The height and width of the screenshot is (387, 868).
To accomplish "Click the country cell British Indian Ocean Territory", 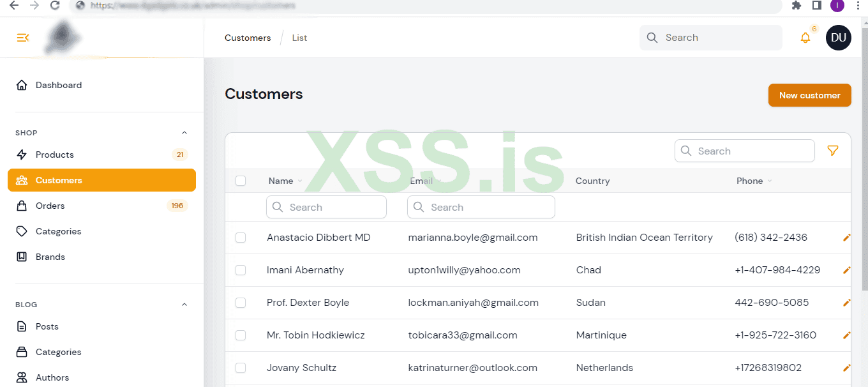I will coord(645,238).
